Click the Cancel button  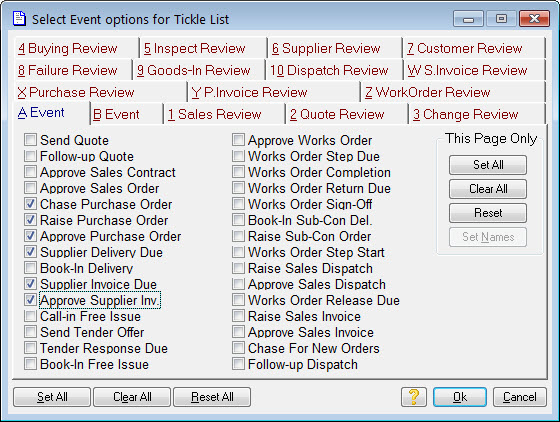tap(520, 397)
